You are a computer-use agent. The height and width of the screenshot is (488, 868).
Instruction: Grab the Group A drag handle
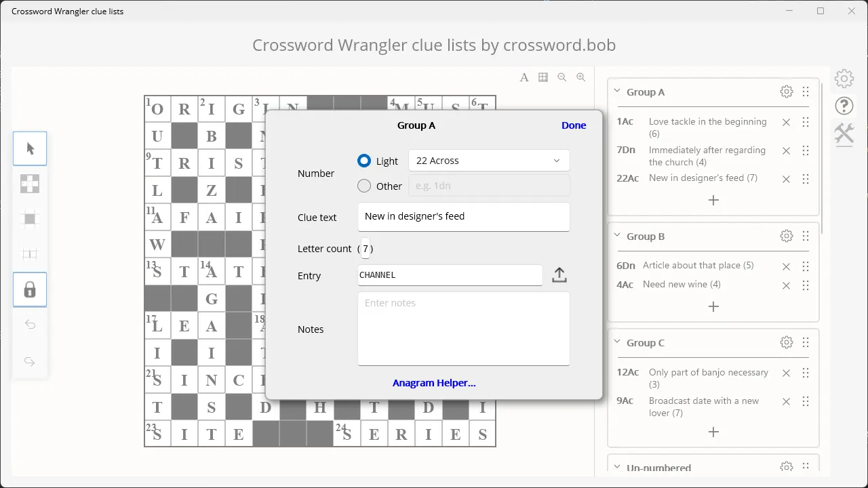806,91
